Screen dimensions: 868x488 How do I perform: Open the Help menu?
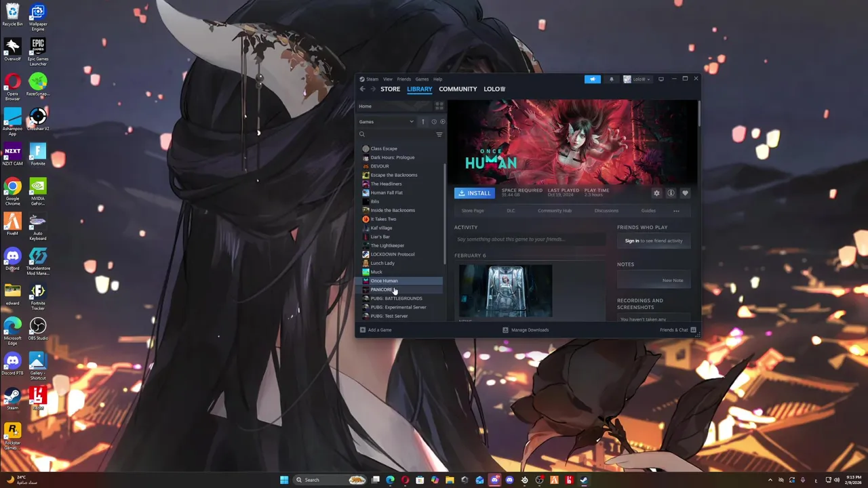click(437, 79)
